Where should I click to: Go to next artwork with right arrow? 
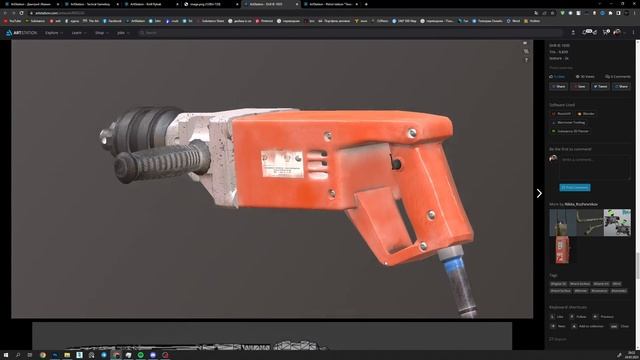[x=539, y=193]
